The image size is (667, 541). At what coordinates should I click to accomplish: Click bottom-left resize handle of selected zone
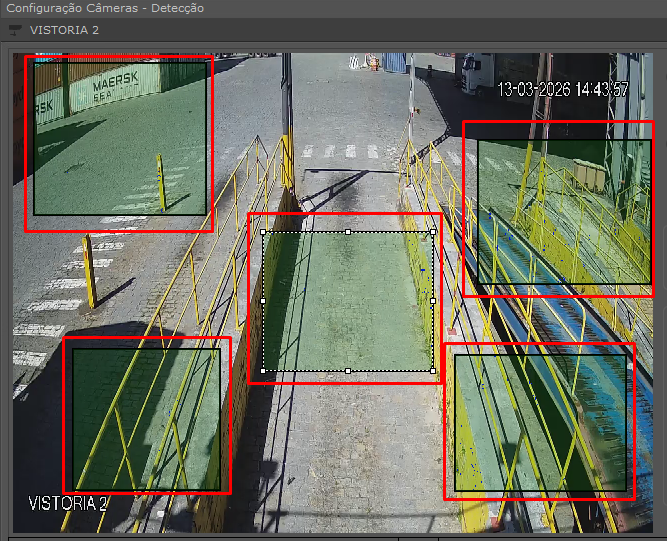(263, 371)
